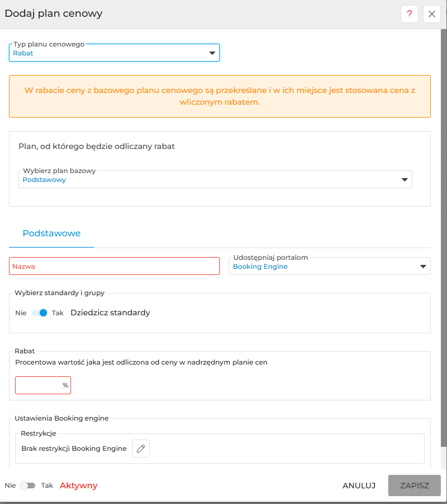Close the Dodaj plan cenowy dialog
This screenshot has height=504, width=447.
431,14
